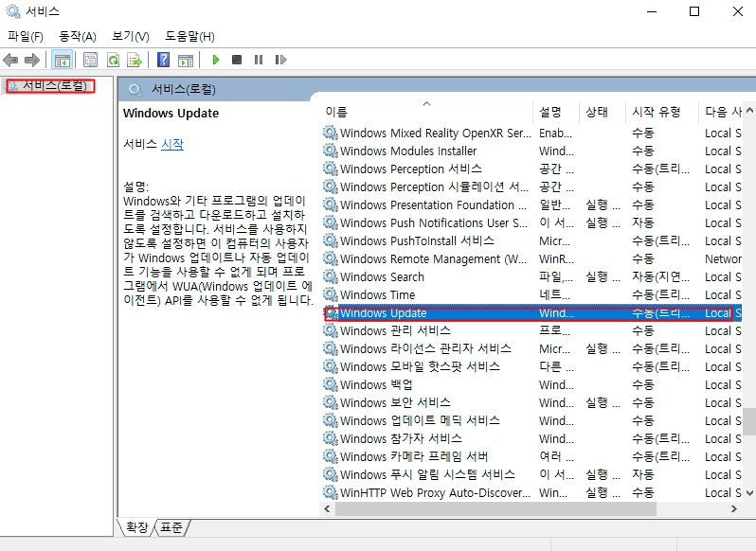Image resolution: width=756 pixels, height=551 pixels.
Task: Sort by the 상태 column header
Action: coord(603,112)
